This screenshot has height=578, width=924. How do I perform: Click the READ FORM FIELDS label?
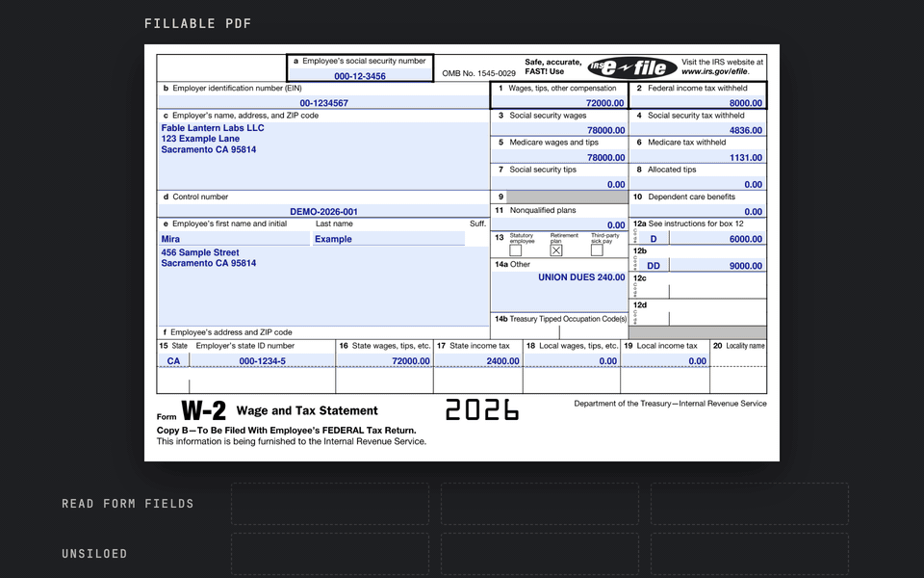128,504
